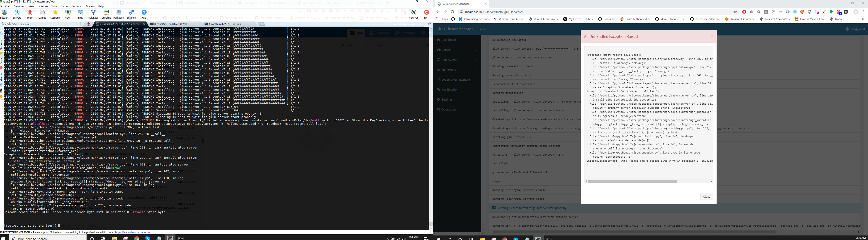Expand Logging Management sidebar menu
The height and width of the screenshot is (240, 868).
click(457, 80)
